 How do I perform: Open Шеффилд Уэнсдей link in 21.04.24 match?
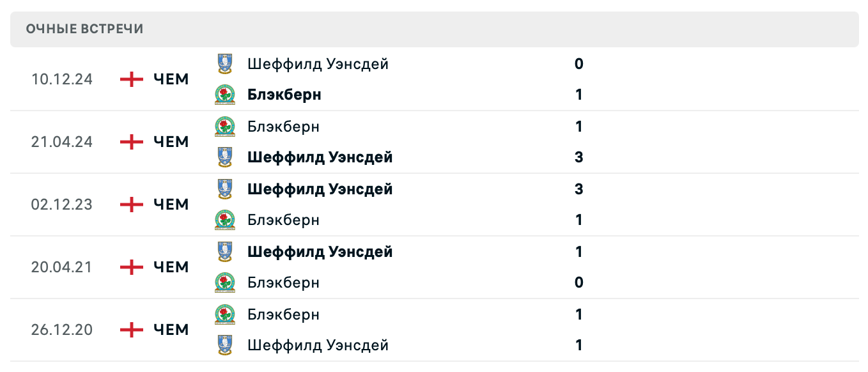[320, 157]
